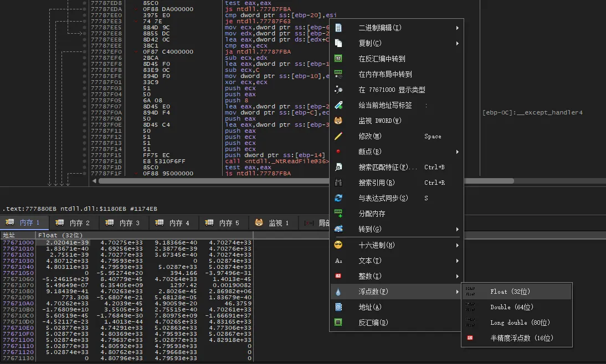Click the float water drop icon
Viewport: 606px width, 364px height.
(x=338, y=292)
